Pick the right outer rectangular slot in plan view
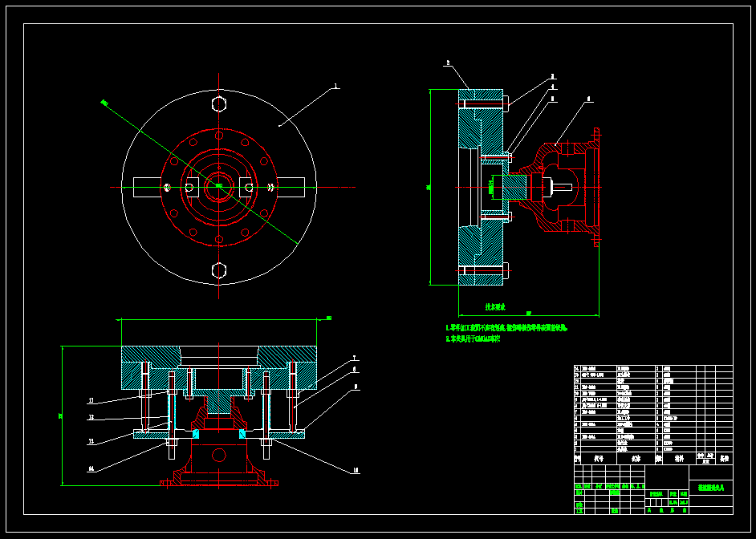This screenshot has width=756, height=539. coord(291,188)
